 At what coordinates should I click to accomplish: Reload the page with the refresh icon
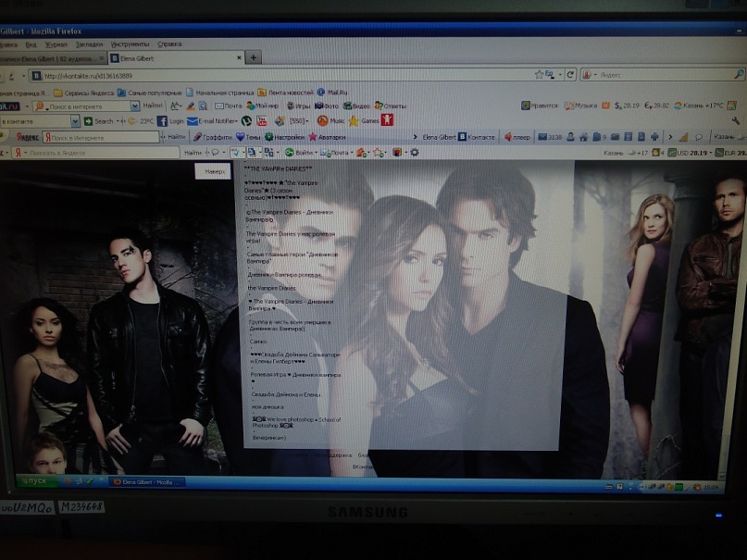click(570, 75)
